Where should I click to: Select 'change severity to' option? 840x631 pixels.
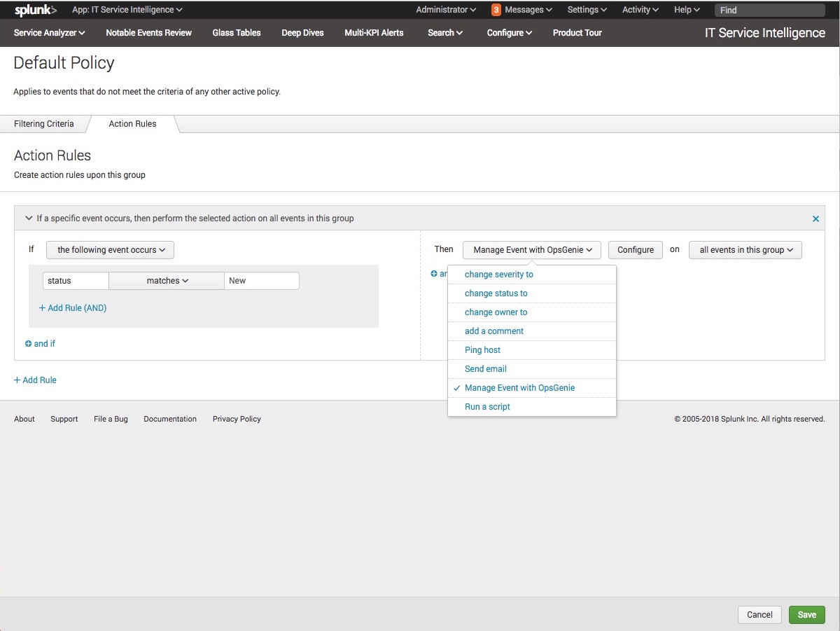pyautogui.click(x=532, y=275)
